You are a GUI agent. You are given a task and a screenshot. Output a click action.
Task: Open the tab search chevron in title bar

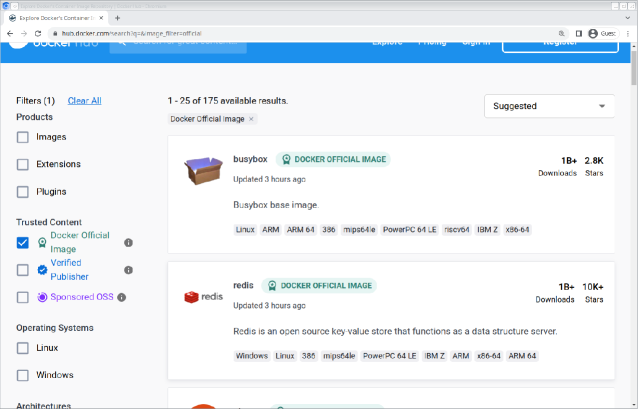click(x=628, y=18)
